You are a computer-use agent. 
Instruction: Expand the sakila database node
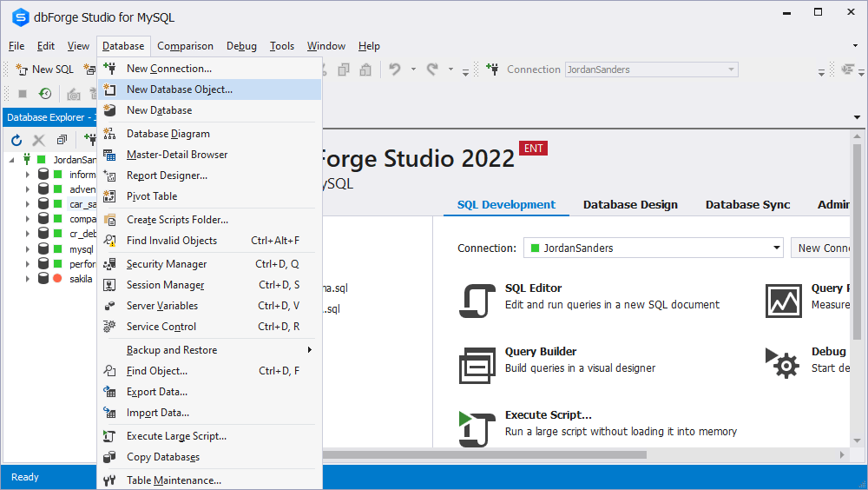[27, 278]
